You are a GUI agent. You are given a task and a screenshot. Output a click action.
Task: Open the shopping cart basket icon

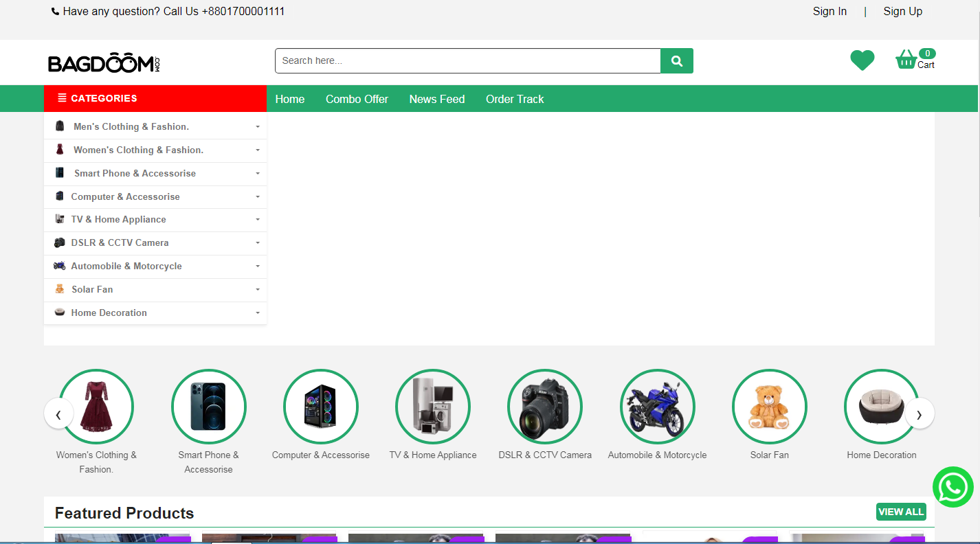click(906, 60)
